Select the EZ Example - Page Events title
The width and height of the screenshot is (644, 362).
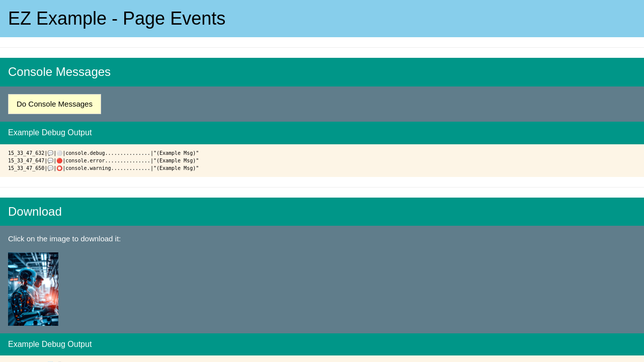pyautogui.click(x=117, y=19)
